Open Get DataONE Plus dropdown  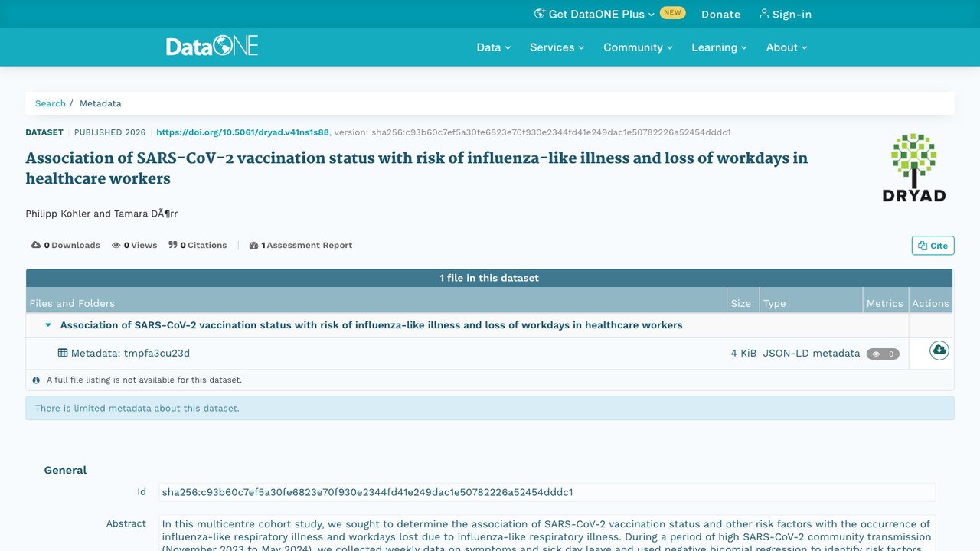594,14
